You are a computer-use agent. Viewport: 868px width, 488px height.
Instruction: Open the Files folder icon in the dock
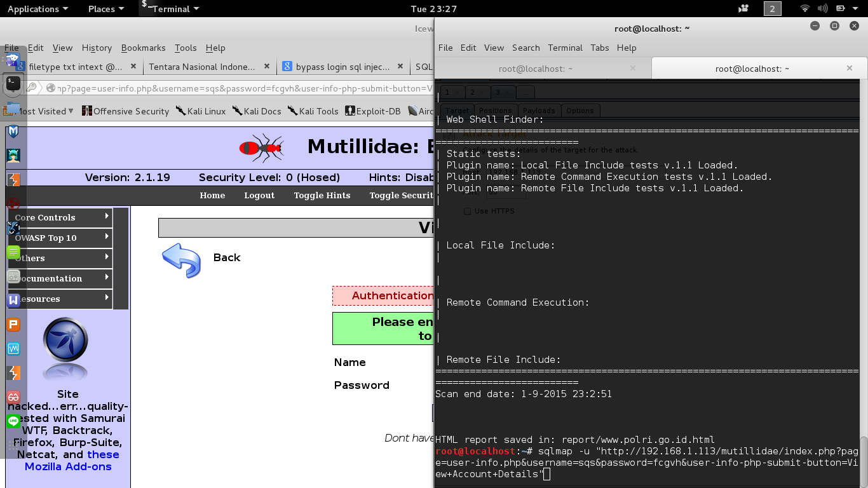[13, 107]
